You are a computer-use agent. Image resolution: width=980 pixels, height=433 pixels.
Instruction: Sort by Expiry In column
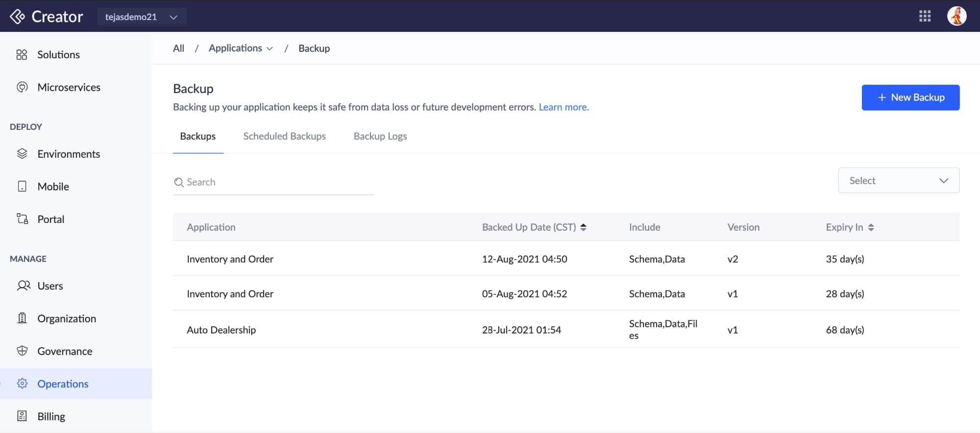[871, 227]
